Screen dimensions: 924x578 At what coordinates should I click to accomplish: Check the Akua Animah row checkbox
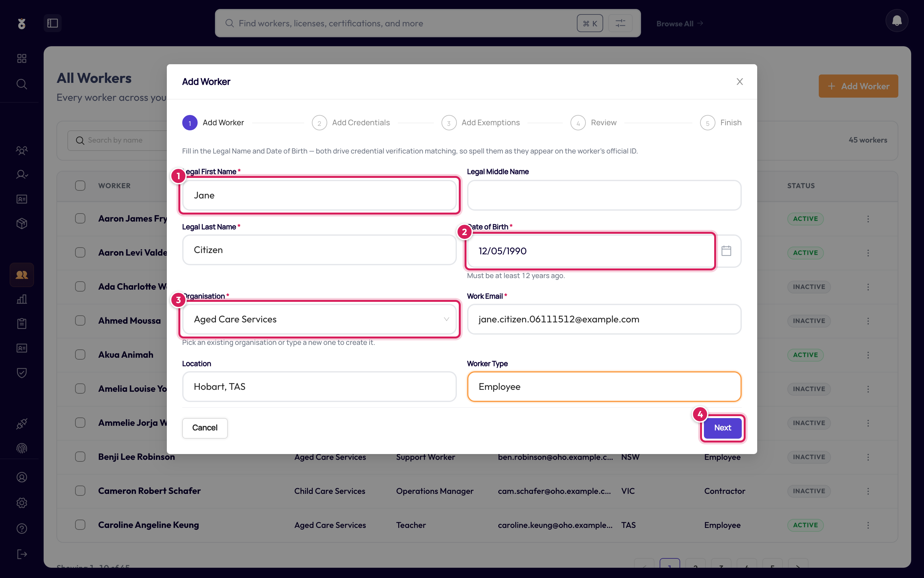(x=80, y=355)
